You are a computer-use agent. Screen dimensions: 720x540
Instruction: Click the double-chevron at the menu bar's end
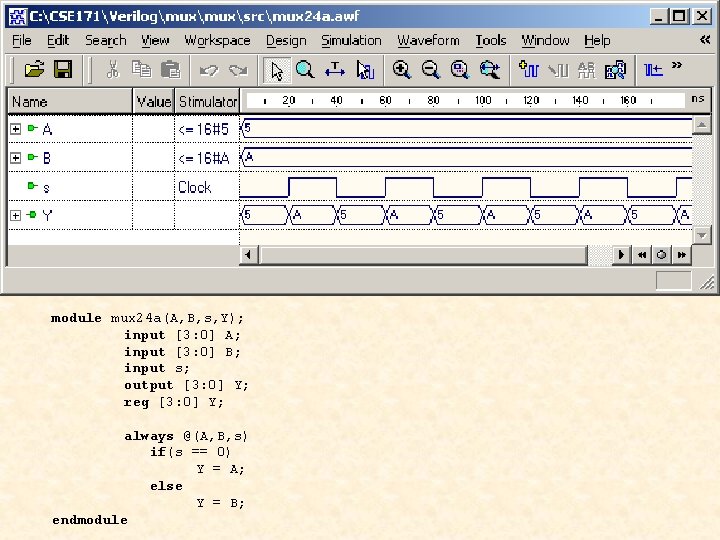click(705, 40)
